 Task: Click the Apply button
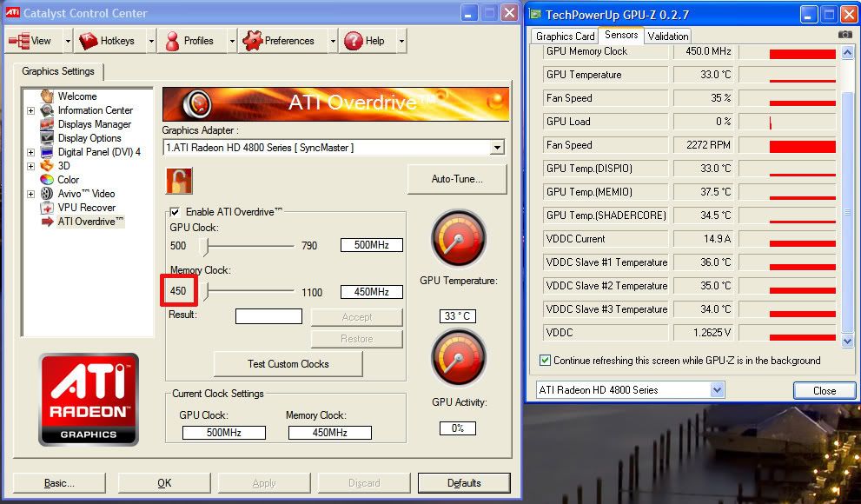tap(264, 483)
